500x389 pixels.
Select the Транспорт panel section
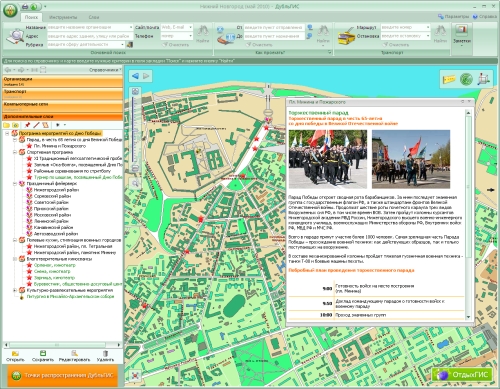click(x=63, y=94)
